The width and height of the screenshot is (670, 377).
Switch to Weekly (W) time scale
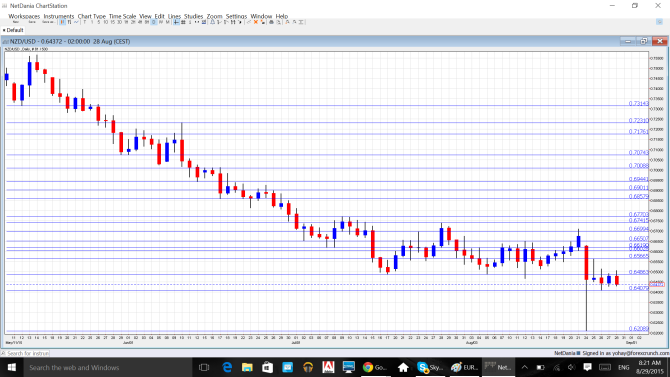tap(161, 22)
